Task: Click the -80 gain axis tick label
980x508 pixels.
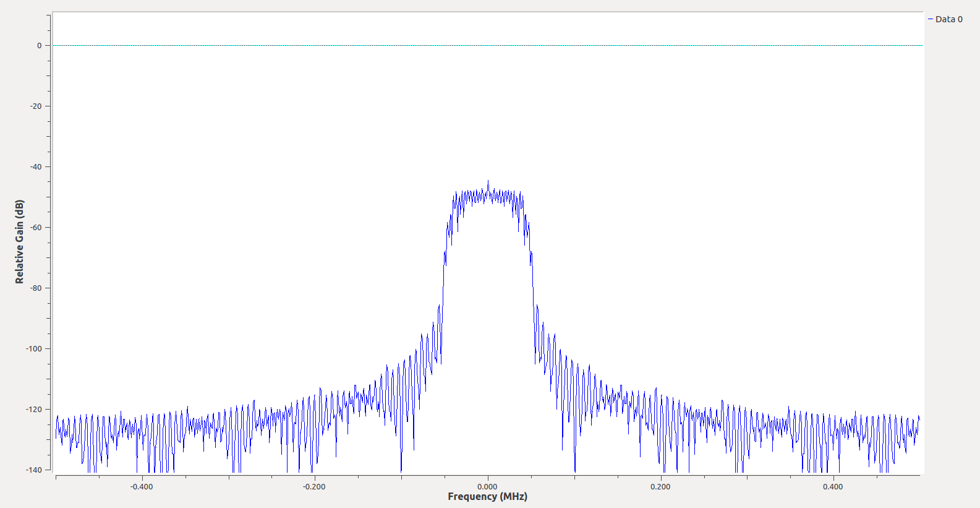Action: (x=36, y=288)
